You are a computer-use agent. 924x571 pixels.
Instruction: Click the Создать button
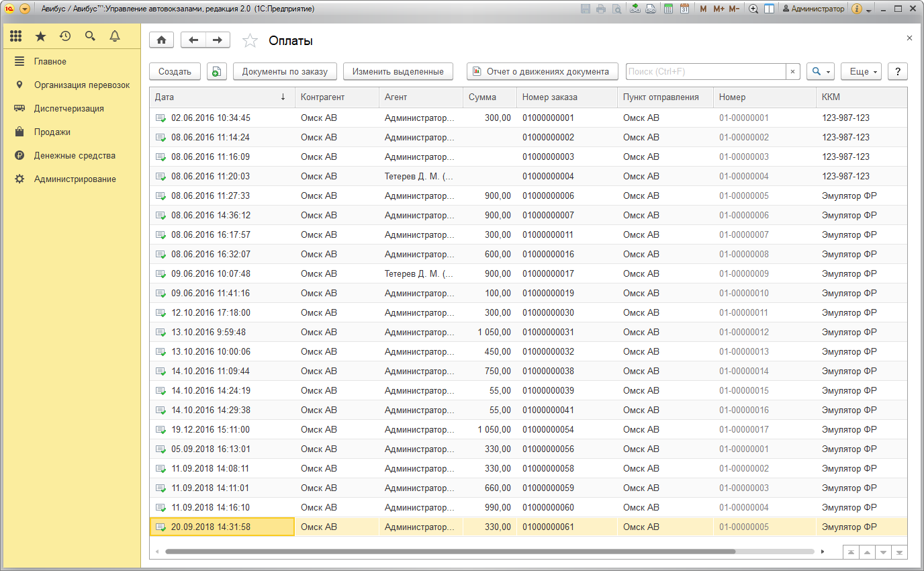tap(175, 72)
